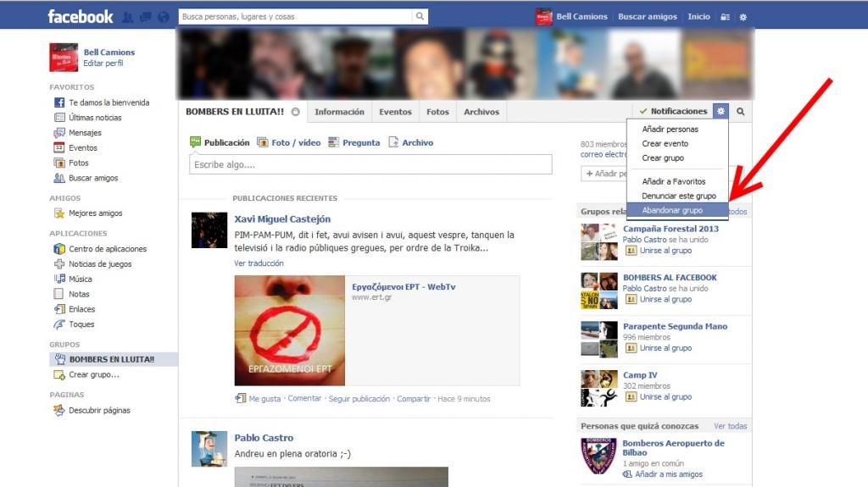Click the Facebook logo
Image resolution: width=868 pixels, height=487 pixels.
(81, 17)
